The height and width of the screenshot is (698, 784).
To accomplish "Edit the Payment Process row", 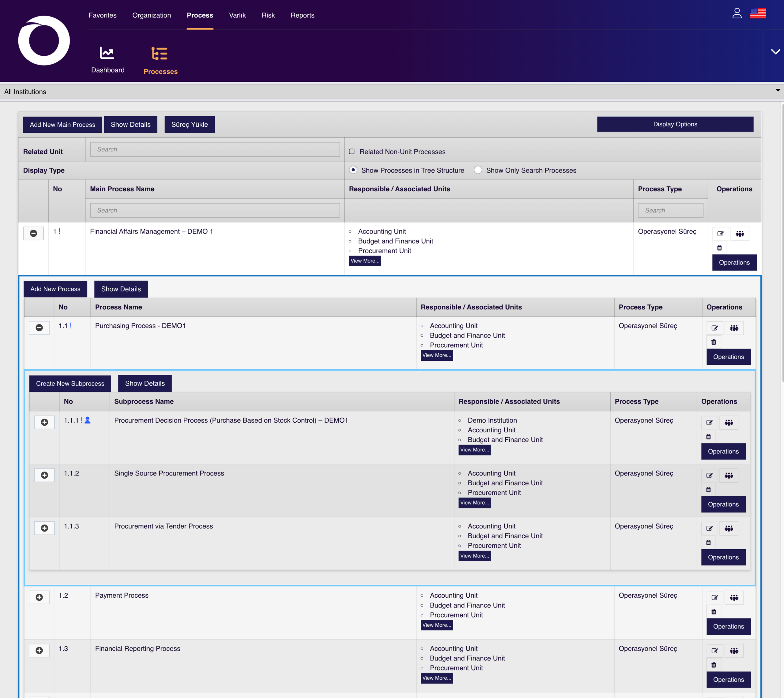I will [714, 598].
